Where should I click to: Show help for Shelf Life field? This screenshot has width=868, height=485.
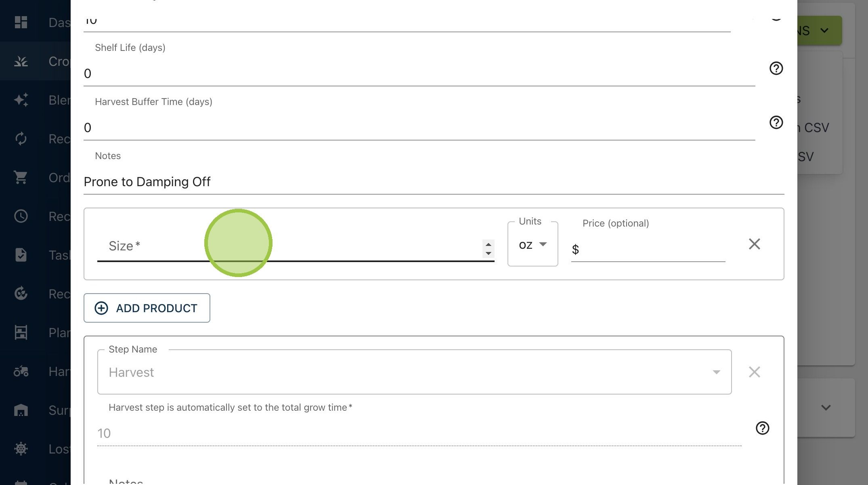click(776, 68)
